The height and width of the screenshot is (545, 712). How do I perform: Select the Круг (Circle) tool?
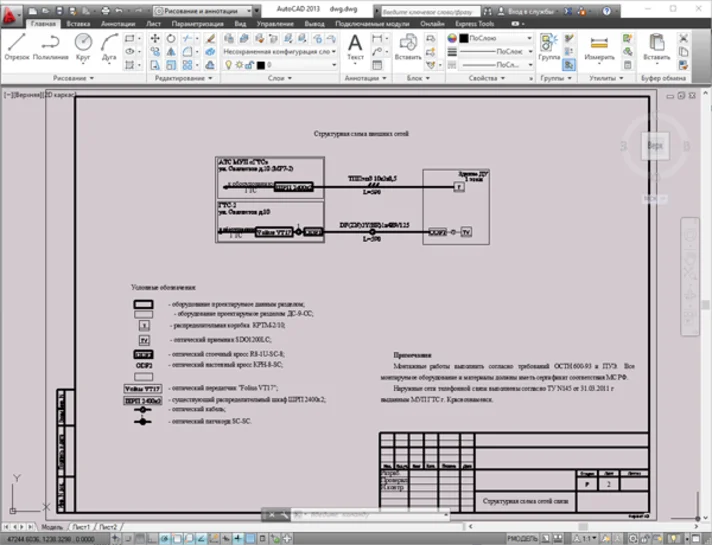[x=83, y=44]
